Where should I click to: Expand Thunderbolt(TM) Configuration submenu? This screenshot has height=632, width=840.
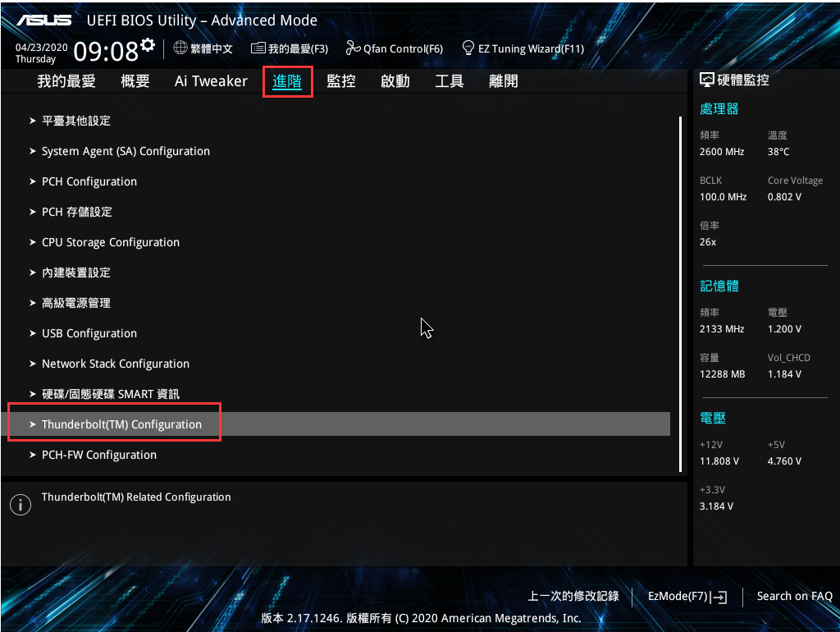(x=121, y=424)
